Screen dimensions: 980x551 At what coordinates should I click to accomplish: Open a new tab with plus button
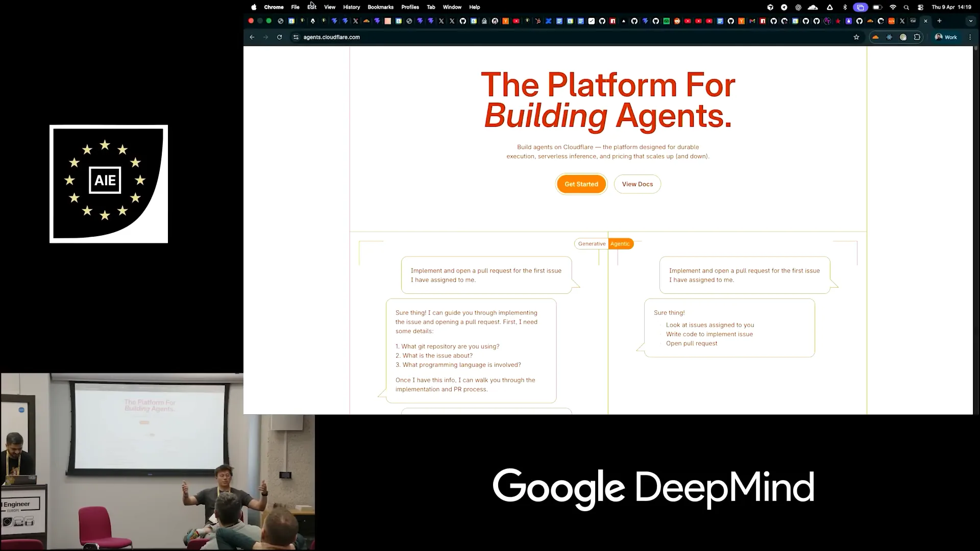939,21
